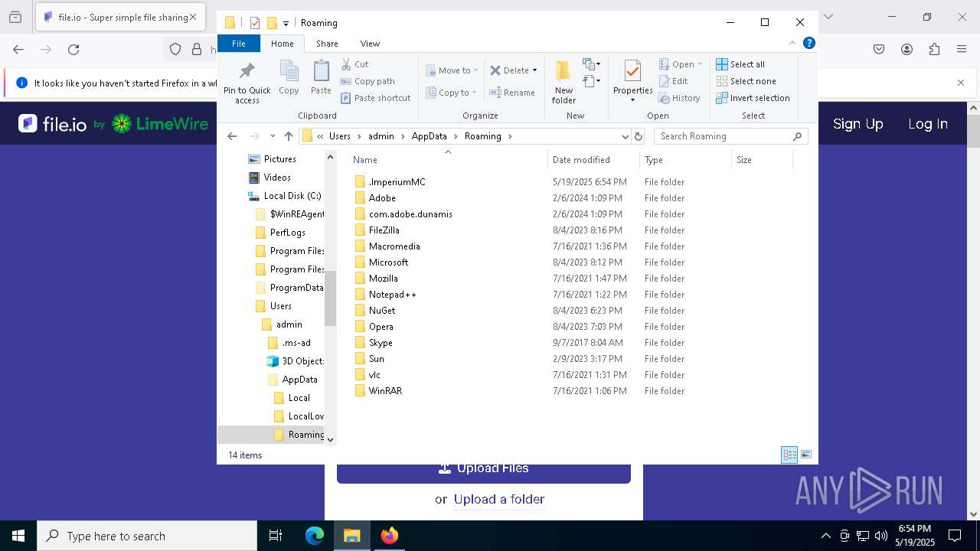The image size is (980, 551).
Task: Select AppData in navigation tree
Action: click(299, 380)
